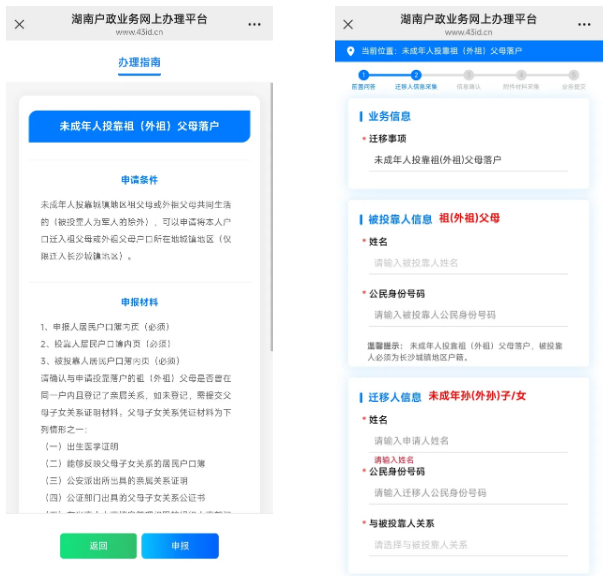Click the 迁移事项 field showing 未成年人投靠祖(外祖)父母落户
Viewport: 608px width, 579px height.
(x=468, y=160)
